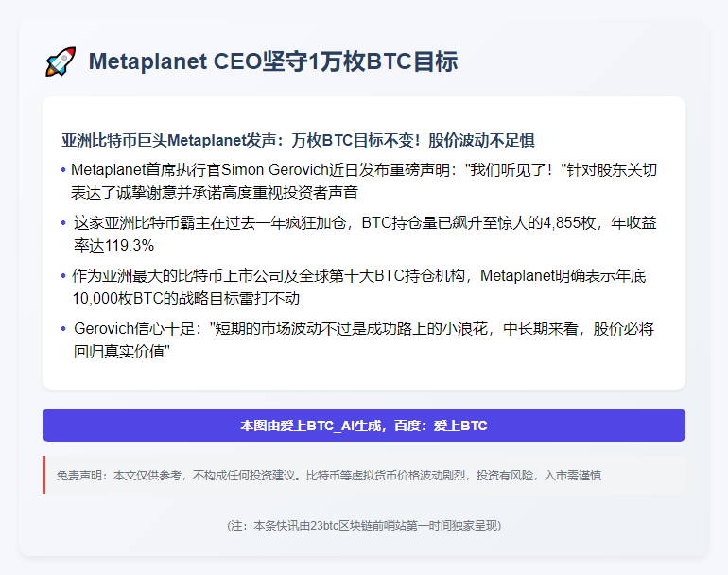The height and width of the screenshot is (575, 728).
Task: Click the bullet about 10,000枚BTC year-end target
Action: tap(359, 287)
